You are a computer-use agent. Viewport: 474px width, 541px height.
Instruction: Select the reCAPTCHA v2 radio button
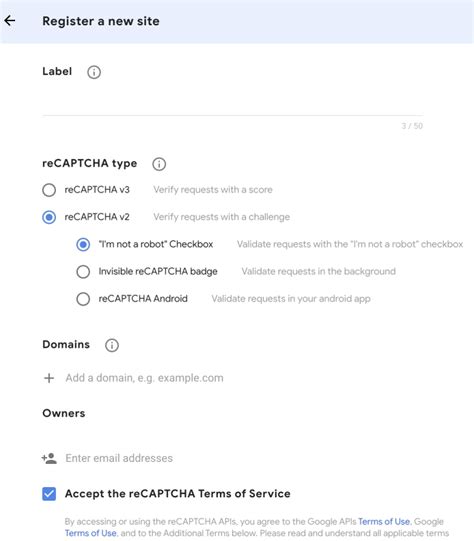(x=49, y=217)
